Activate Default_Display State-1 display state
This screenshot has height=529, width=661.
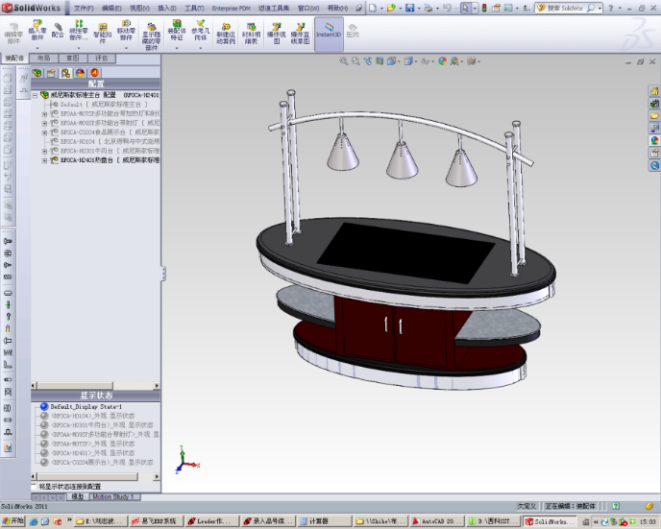85,407
